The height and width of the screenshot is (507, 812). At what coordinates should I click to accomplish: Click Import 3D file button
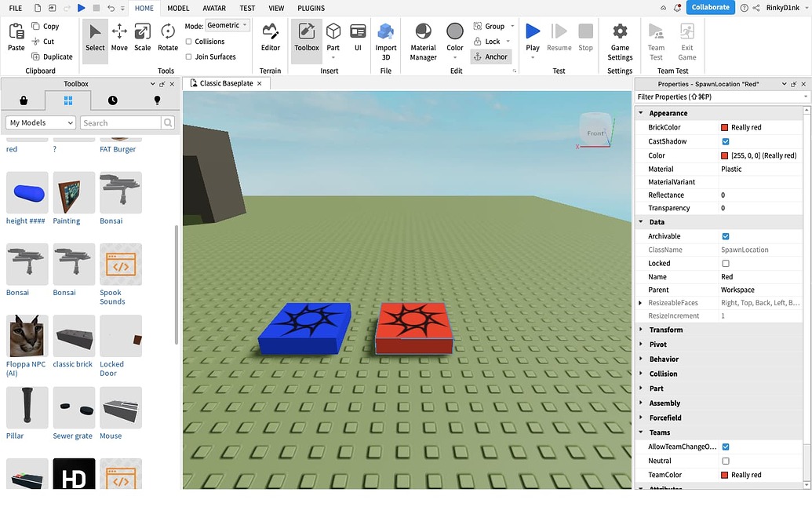[x=386, y=42]
